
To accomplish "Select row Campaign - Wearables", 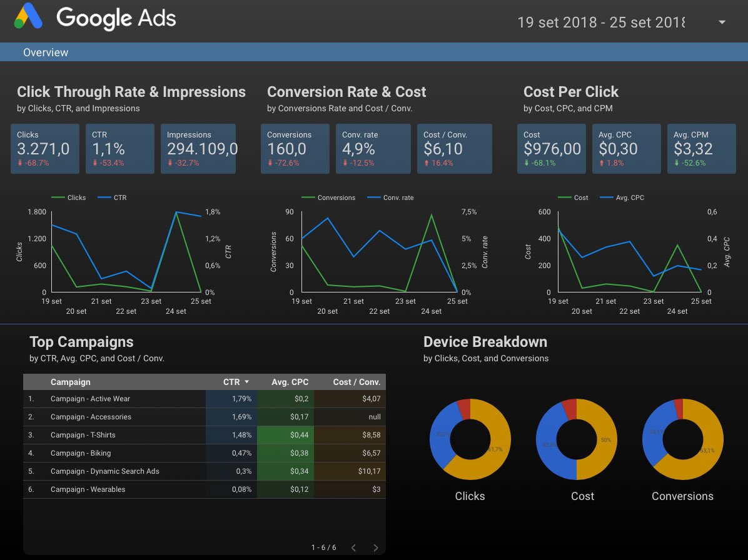I will click(204, 489).
